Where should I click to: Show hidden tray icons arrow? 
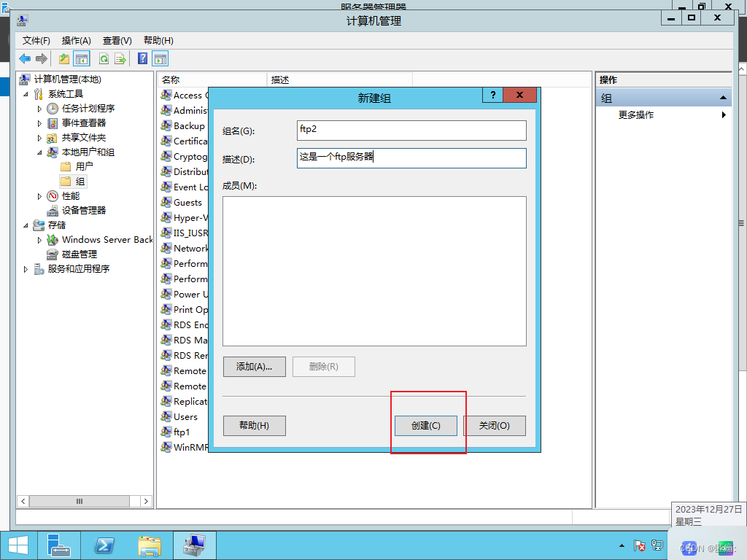pyautogui.click(x=622, y=545)
